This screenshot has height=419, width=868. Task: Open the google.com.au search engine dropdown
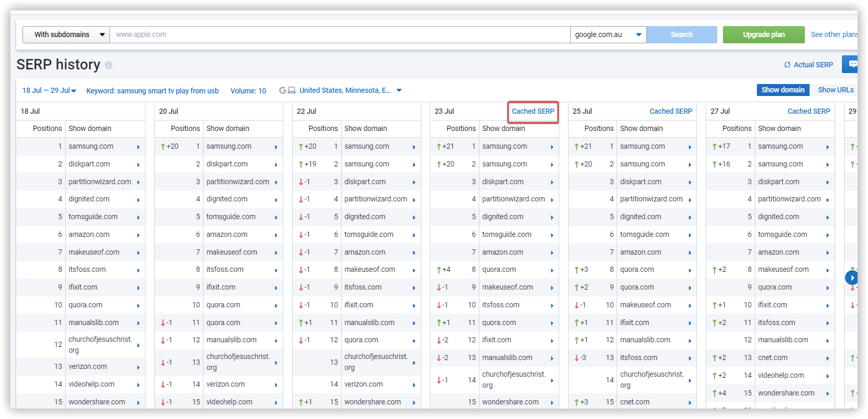(608, 34)
